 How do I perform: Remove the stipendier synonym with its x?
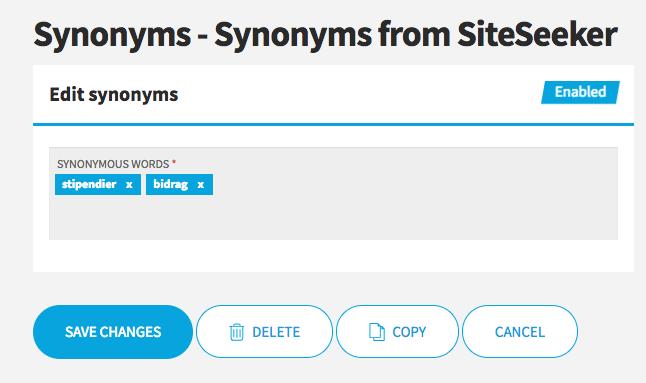coord(129,184)
